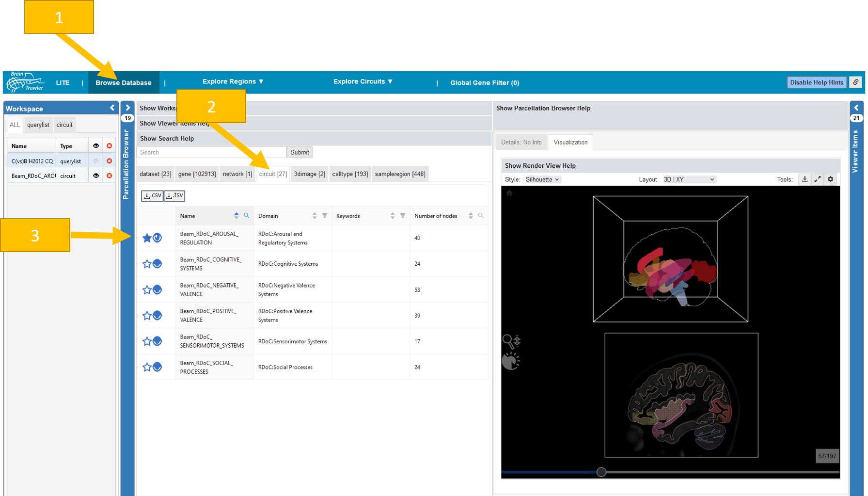This screenshot has width=868, height=496.
Task: Click the brain view icon for Beam_RDoC_NEGATIVE_VALENCE
Action: tap(158, 289)
